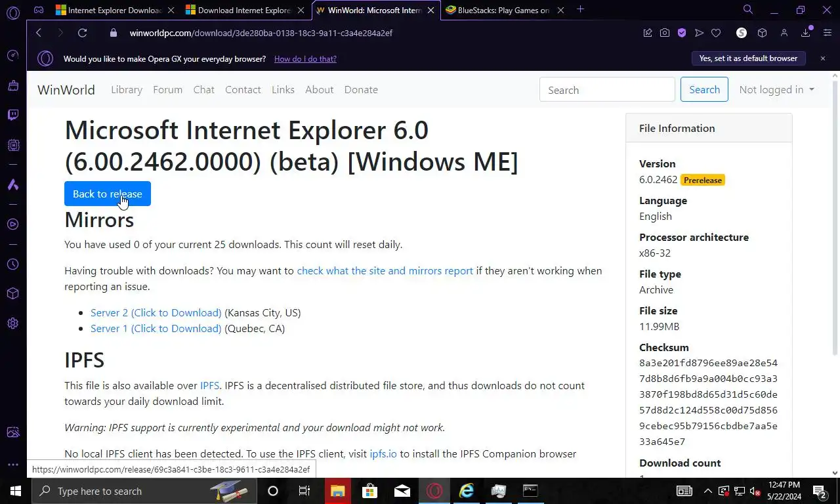Open History clock icon in sidebar
The width and height of the screenshot is (840, 504).
point(12,264)
